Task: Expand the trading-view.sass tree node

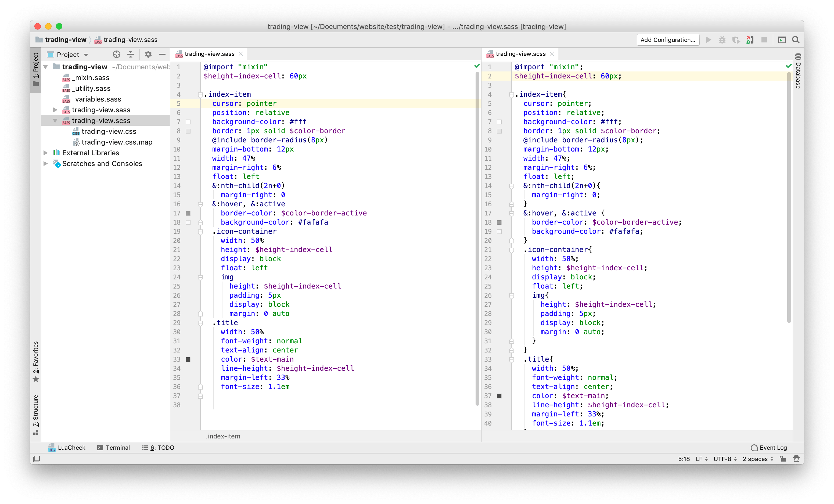Action: pyautogui.click(x=56, y=110)
